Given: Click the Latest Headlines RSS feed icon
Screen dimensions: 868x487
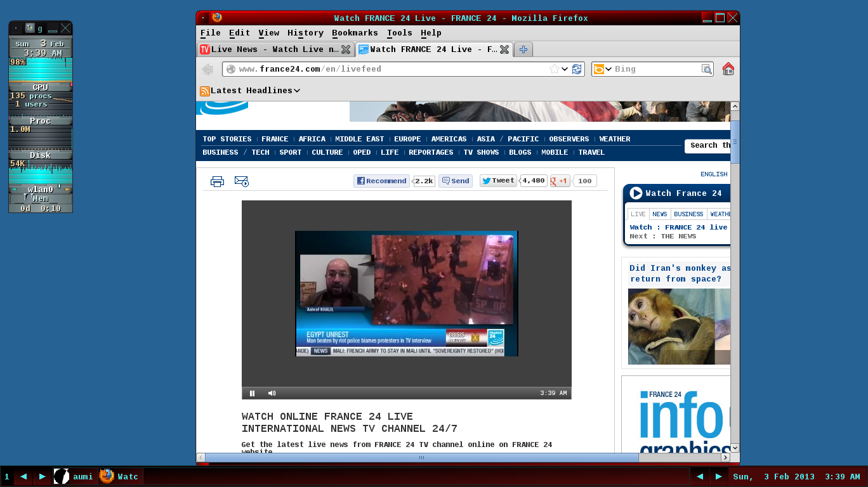Looking at the screenshot, I should point(205,91).
